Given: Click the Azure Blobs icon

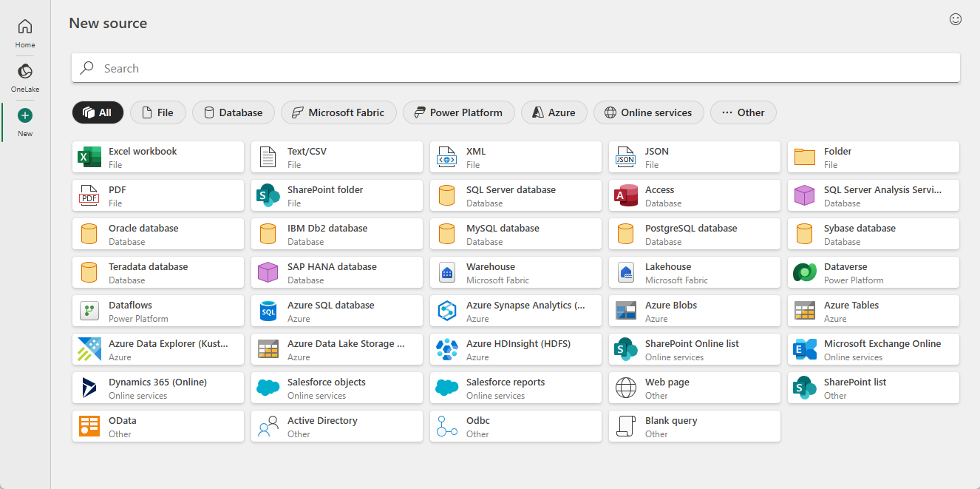Looking at the screenshot, I should click(x=626, y=311).
